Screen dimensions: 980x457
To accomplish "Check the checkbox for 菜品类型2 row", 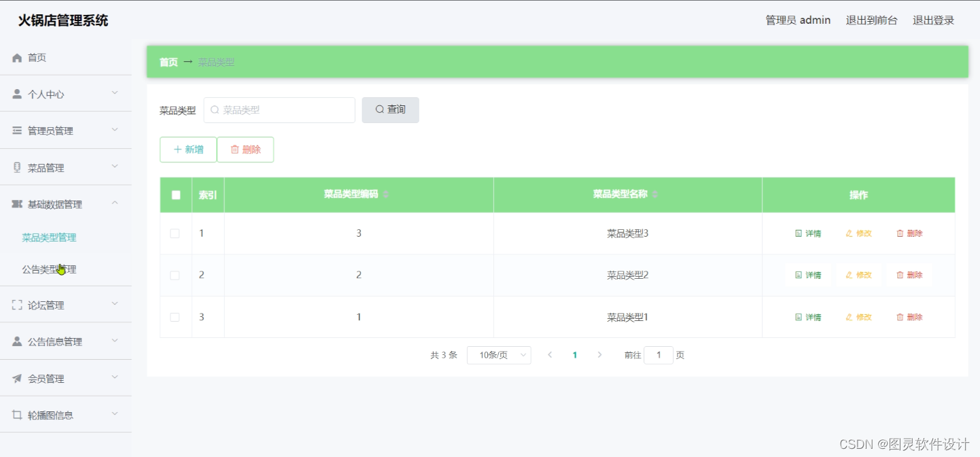I will (175, 275).
